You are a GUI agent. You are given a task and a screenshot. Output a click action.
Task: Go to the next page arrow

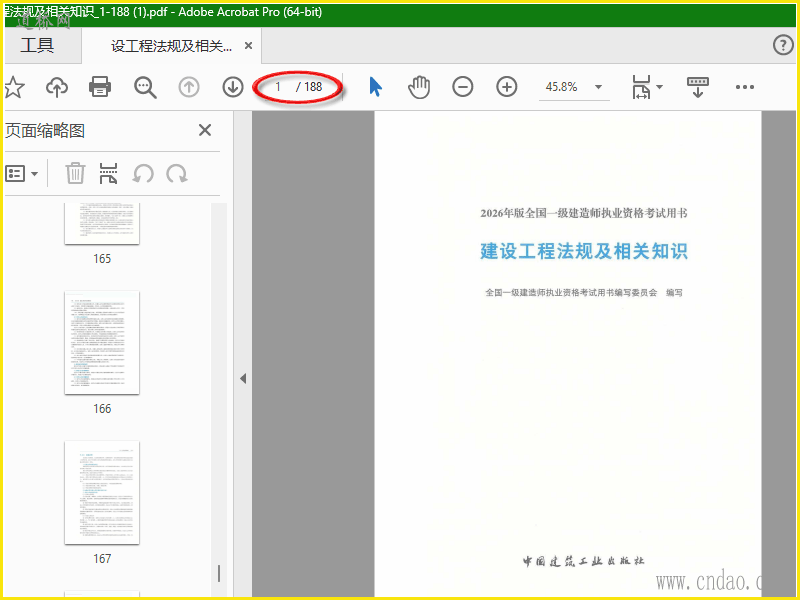[x=233, y=87]
